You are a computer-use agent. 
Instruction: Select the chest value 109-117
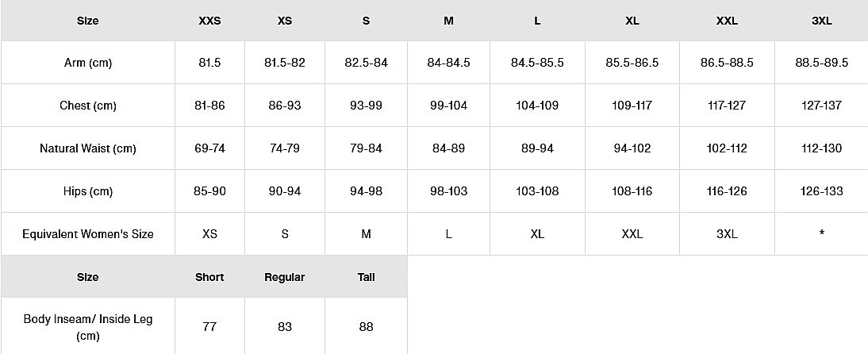pyautogui.click(x=632, y=106)
